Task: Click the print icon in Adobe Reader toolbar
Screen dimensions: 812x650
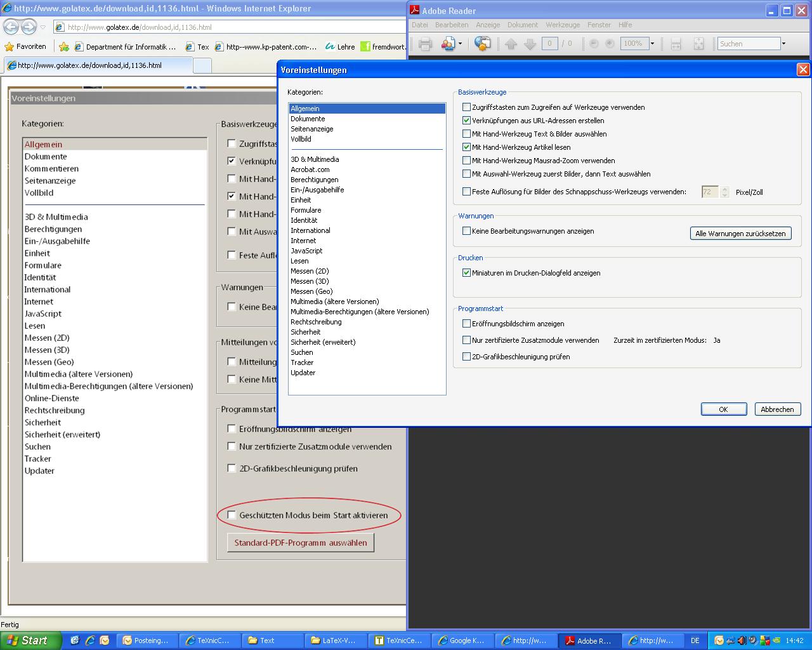Action: (425, 44)
